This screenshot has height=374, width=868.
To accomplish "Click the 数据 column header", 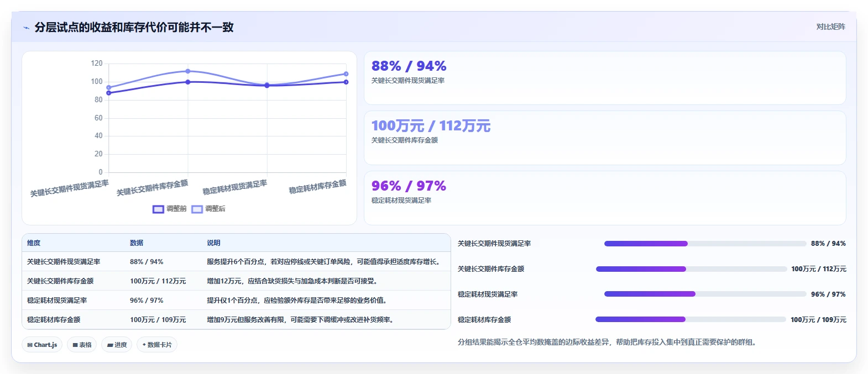I will (137, 243).
